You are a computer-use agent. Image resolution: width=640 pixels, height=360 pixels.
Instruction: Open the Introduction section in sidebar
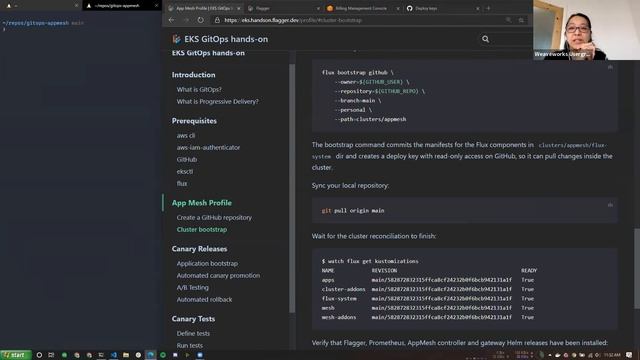pos(193,75)
